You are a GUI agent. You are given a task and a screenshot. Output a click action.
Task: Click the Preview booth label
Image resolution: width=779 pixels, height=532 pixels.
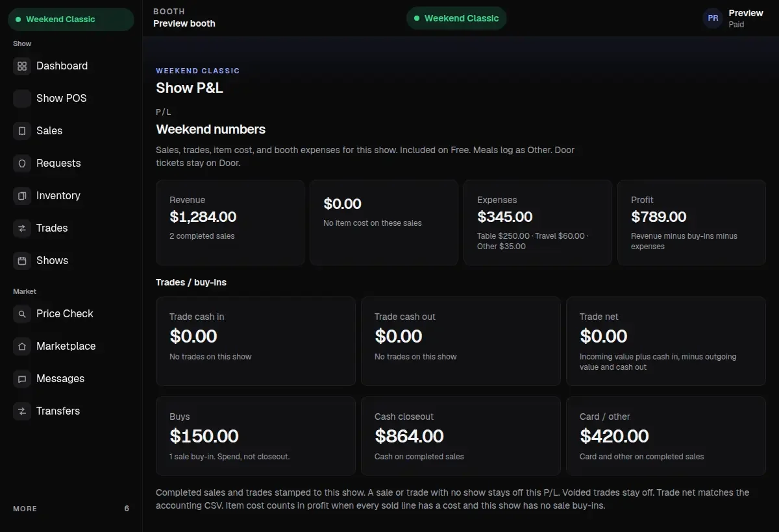pyautogui.click(x=184, y=23)
